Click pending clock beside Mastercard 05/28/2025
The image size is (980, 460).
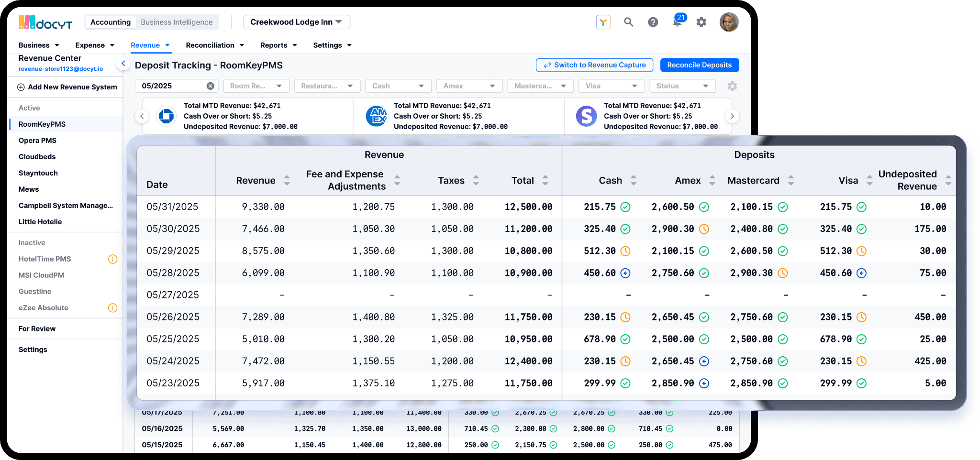tap(782, 273)
